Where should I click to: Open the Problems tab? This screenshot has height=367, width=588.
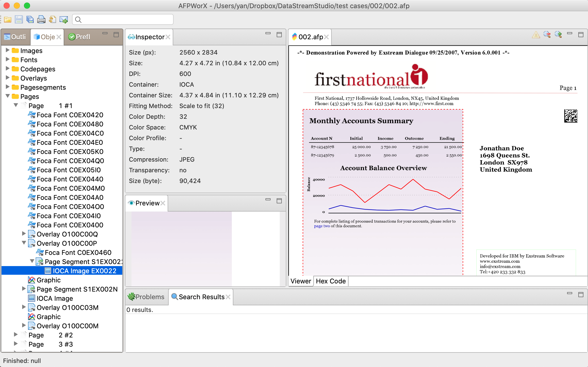click(x=146, y=297)
